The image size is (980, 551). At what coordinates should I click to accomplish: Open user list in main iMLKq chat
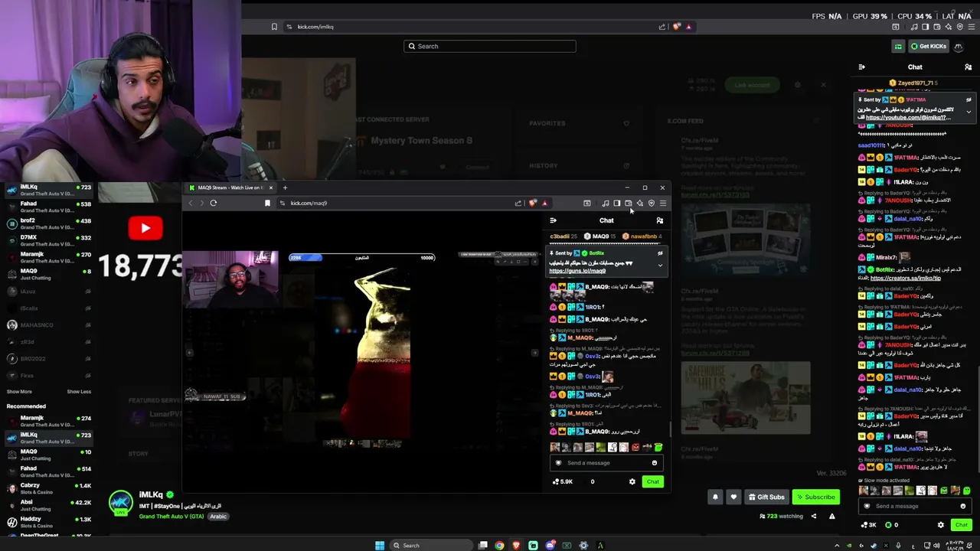pyautogui.click(x=969, y=67)
